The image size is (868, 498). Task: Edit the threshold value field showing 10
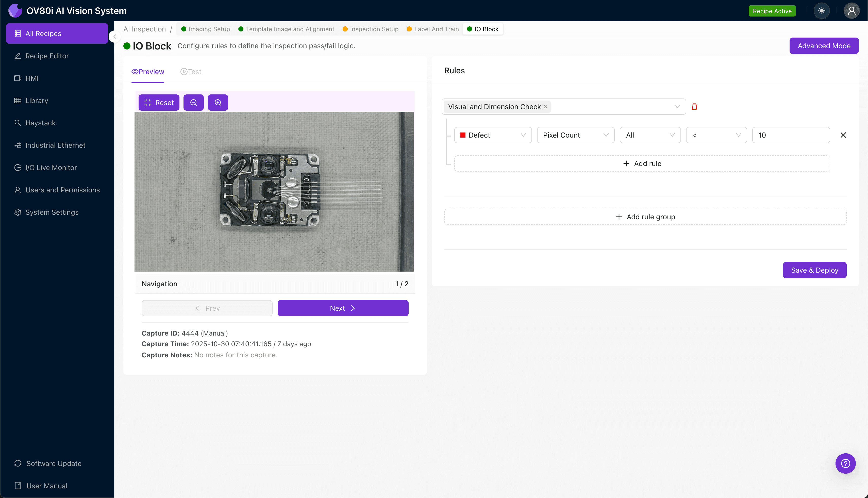tap(791, 135)
